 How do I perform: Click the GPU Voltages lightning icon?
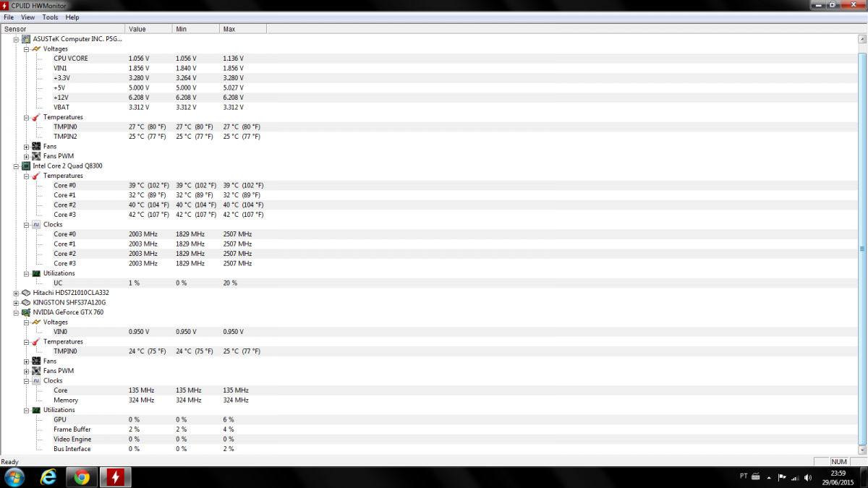(x=35, y=322)
